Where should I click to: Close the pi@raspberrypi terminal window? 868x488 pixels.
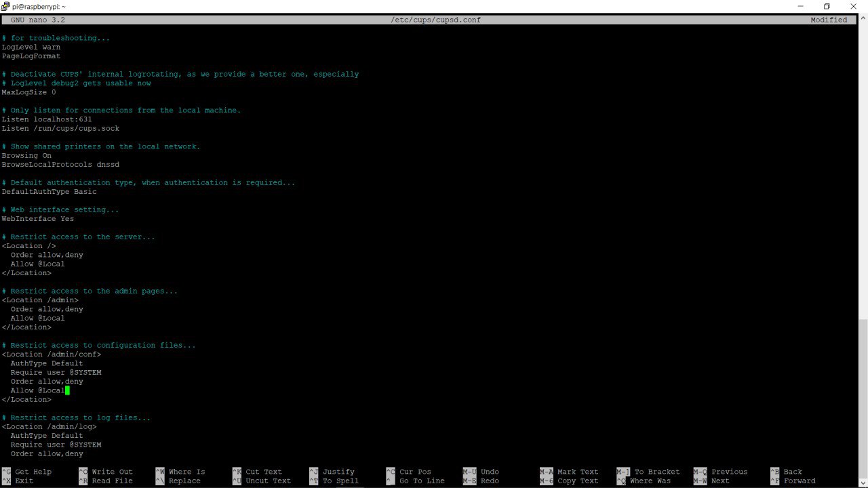pyautogui.click(x=854, y=6)
